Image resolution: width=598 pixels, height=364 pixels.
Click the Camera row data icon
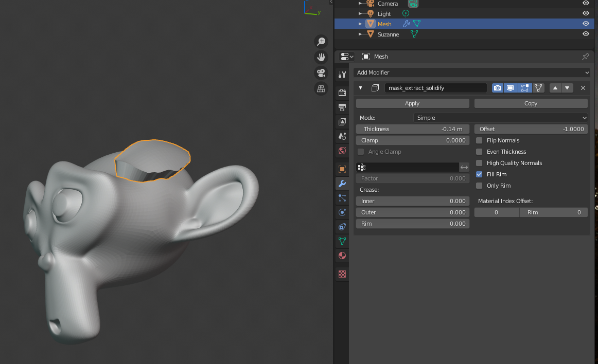tap(413, 4)
